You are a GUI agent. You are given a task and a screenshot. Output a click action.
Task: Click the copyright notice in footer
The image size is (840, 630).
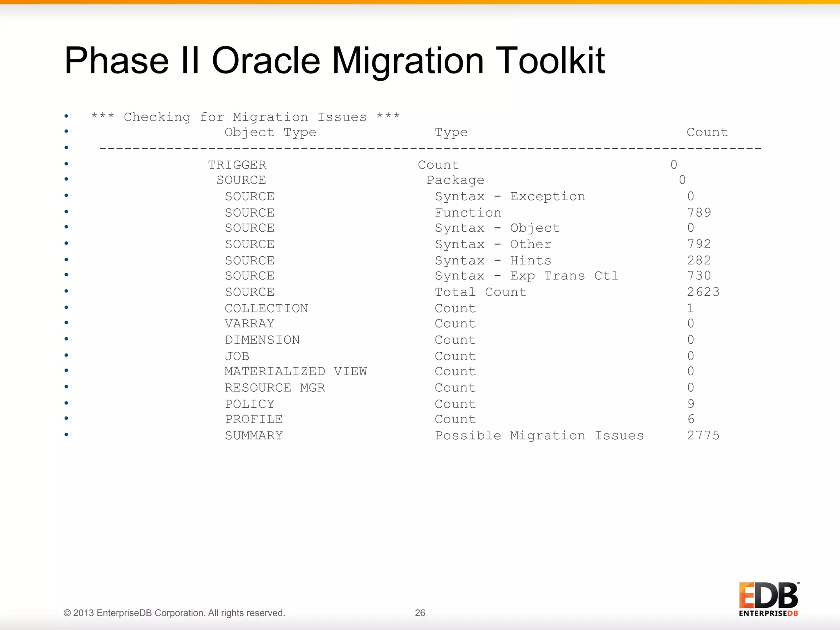point(174,613)
